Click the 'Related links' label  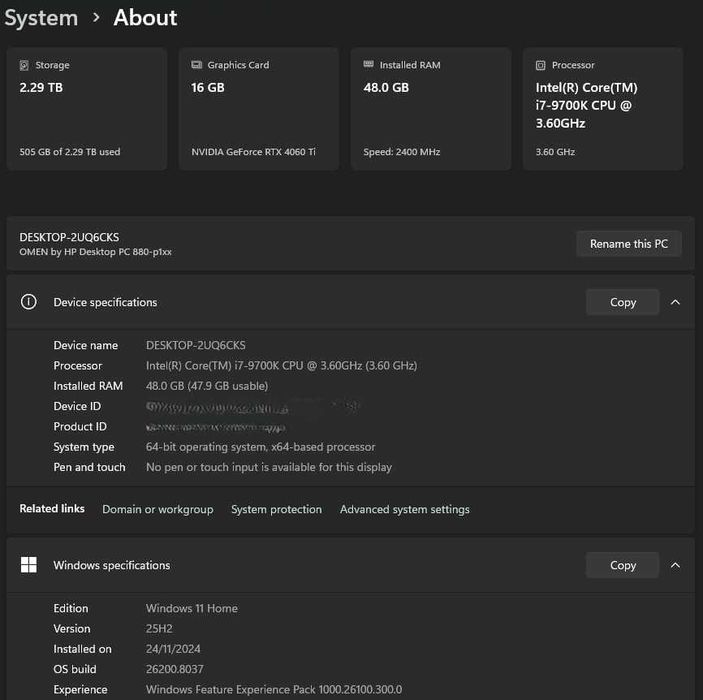tap(52, 509)
